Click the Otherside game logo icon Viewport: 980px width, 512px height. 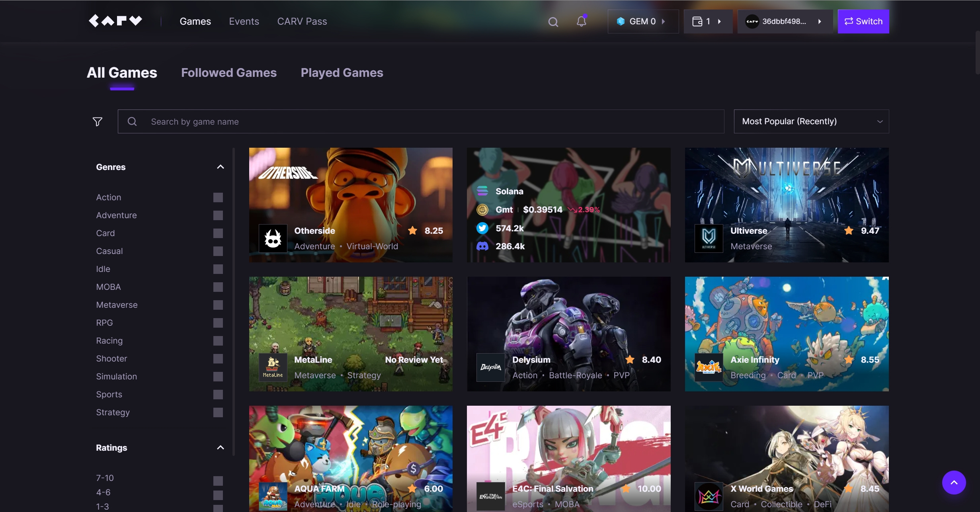273,238
